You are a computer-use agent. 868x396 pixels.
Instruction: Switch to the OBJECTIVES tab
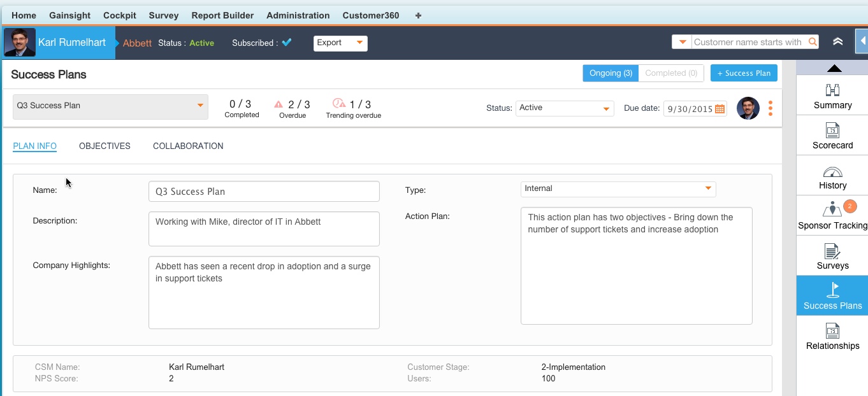click(x=105, y=146)
